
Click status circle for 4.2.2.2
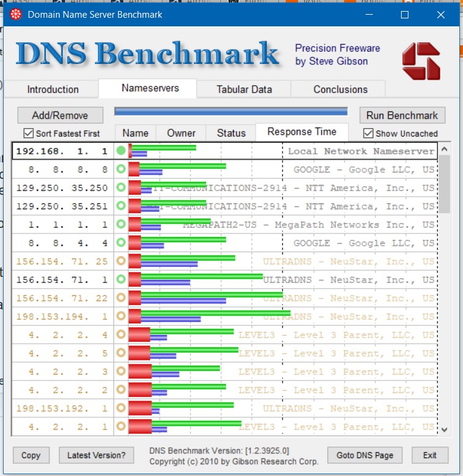click(121, 390)
